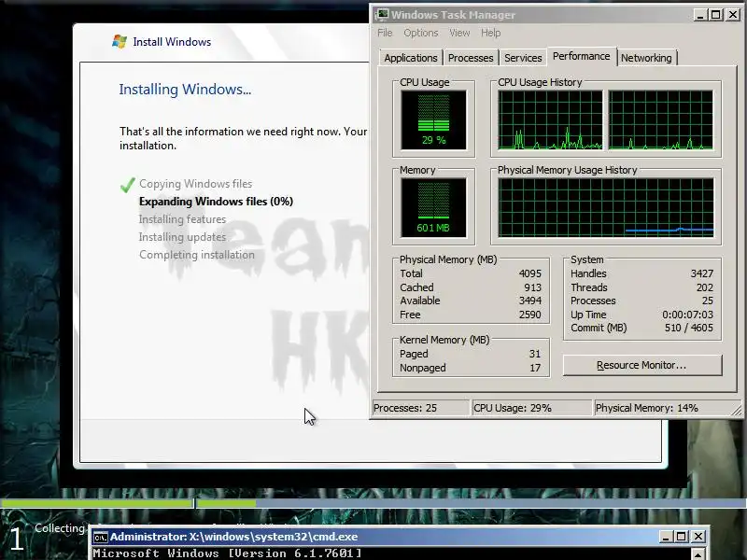Click the Windows flag icon in Install Windows
Viewport: 747px width, 560px height.
(x=120, y=41)
